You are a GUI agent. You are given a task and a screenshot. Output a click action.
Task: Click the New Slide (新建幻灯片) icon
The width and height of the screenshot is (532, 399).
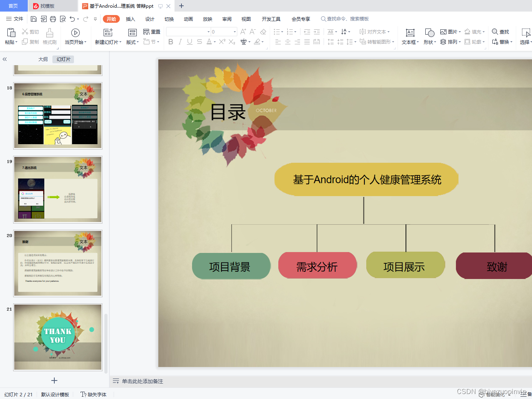108,32
